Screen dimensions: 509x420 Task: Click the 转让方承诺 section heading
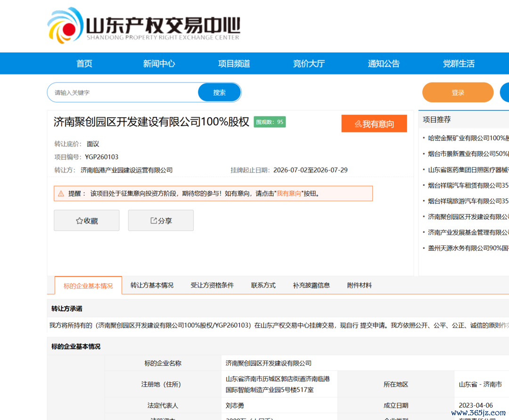click(x=66, y=309)
